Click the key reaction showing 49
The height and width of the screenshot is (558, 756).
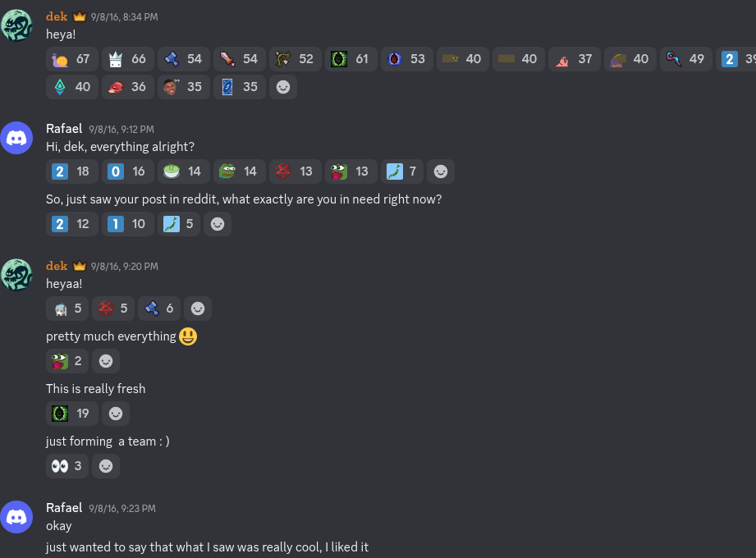pyautogui.click(x=686, y=59)
